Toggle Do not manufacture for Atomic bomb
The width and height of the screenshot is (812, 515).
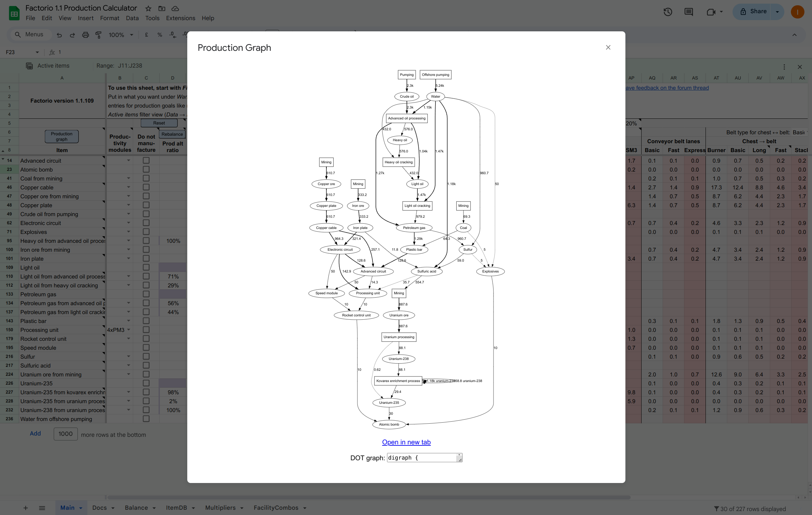146,169
